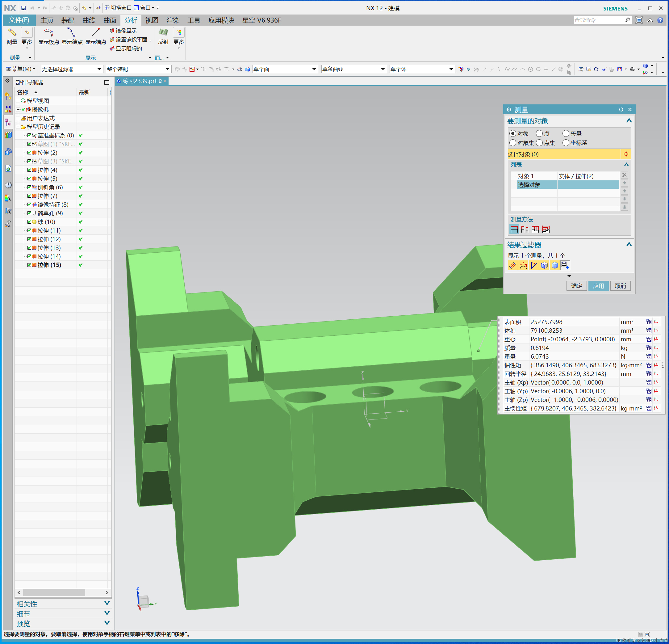669x644 pixels.
Task: Click the 查找命令 search field
Action: pyautogui.click(x=599, y=20)
